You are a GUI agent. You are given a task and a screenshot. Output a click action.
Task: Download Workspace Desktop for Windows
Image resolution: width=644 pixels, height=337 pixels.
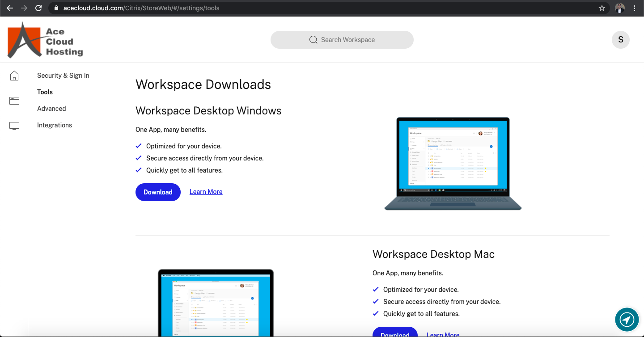158,192
